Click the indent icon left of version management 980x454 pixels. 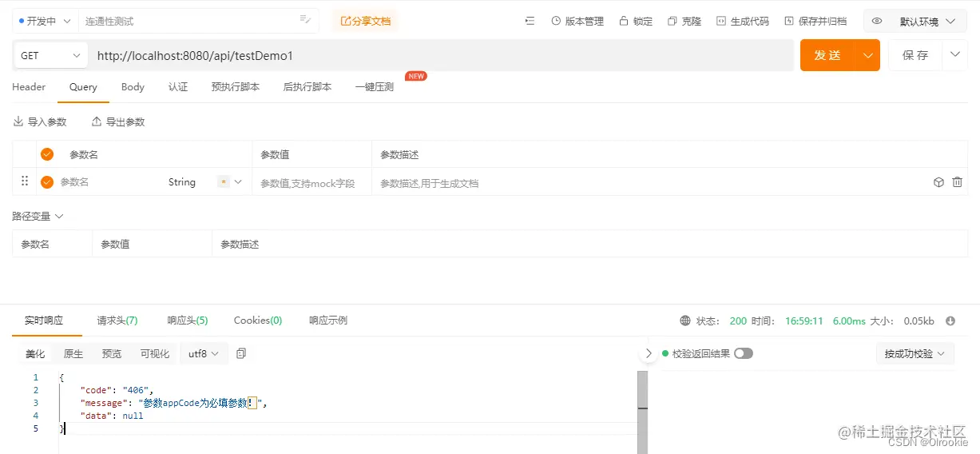pyautogui.click(x=530, y=22)
